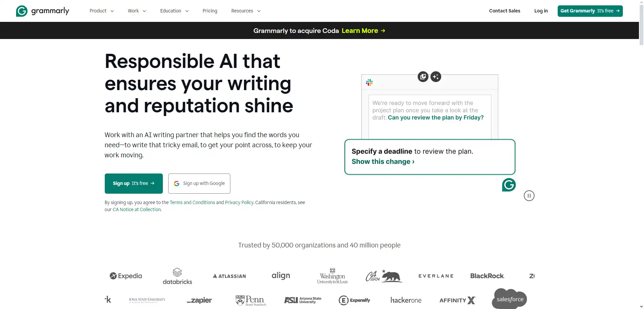Click the Databricks logo
644x309 pixels.
177,276
